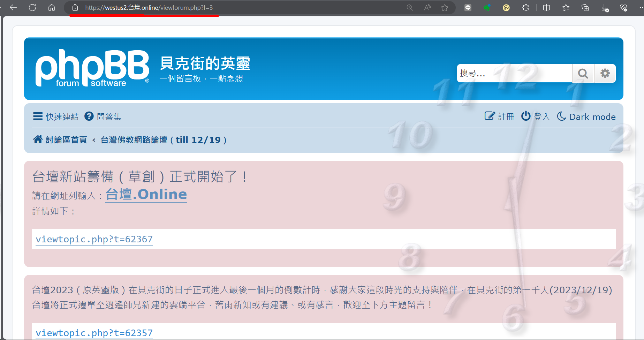
Task: Submit search with the magnifier button
Action: click(583, 73)
